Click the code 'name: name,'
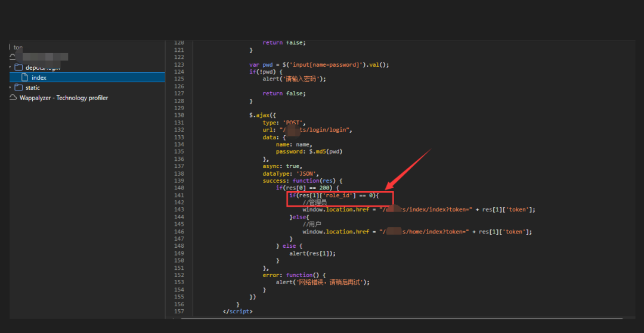 (294, 144)
